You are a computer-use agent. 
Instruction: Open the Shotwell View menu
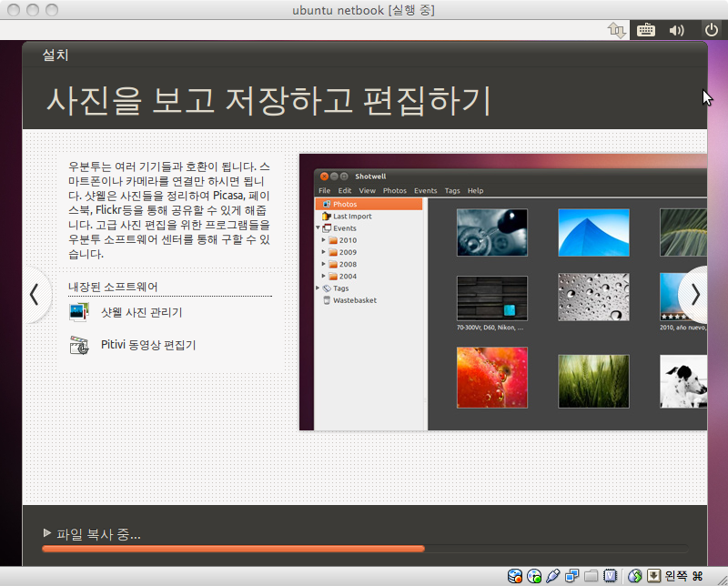pyautogui.click(x=368, y=190)
